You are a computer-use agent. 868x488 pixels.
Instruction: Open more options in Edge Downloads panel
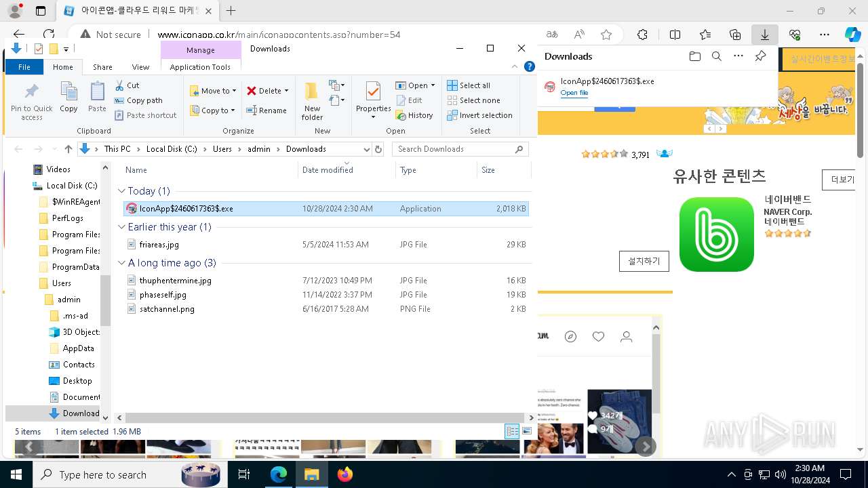(738, 56)
